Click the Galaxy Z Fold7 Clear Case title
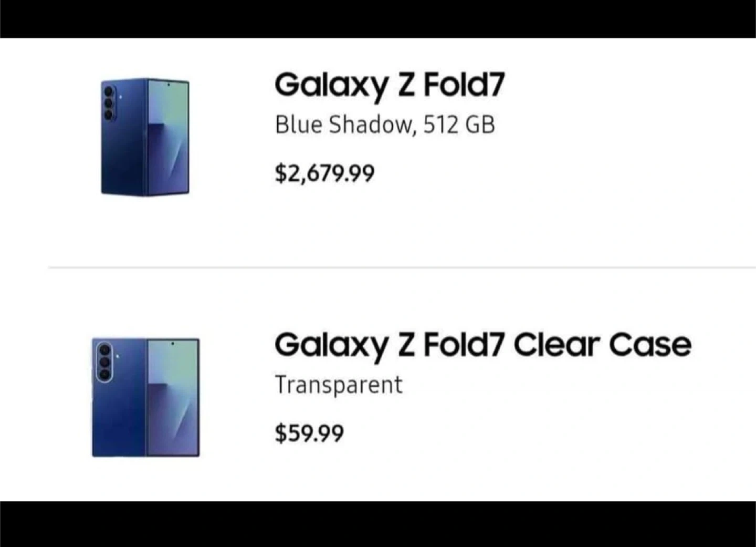Image resolution: width=756 pixels, height=547 pixels. (482, 345)
